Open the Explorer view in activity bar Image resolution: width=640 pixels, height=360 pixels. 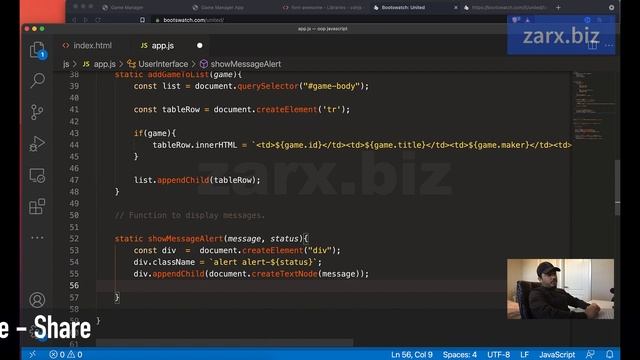click(x=37, y=50)
